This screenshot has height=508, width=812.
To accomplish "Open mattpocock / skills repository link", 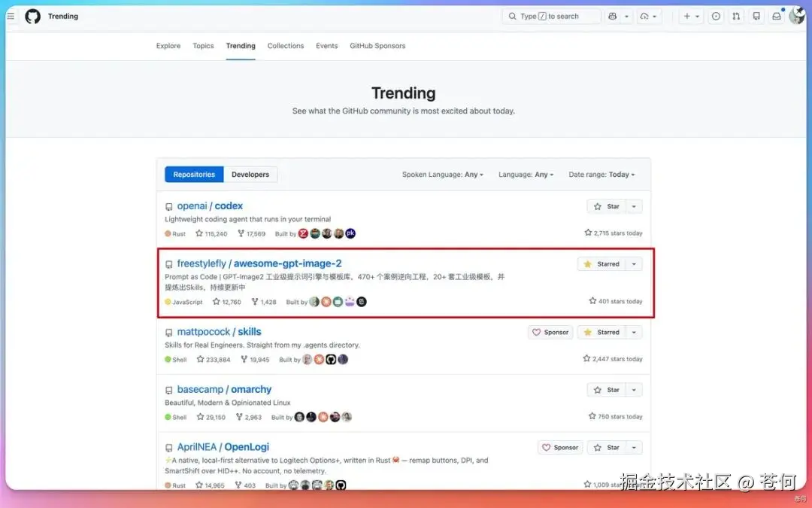I will pyautogui.click(x=219, y=332).
